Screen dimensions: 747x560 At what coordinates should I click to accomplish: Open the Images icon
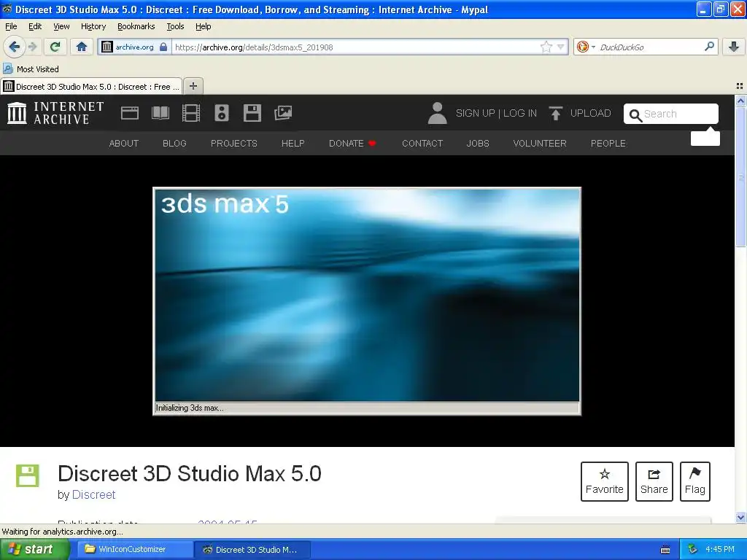tap(283, 113)
